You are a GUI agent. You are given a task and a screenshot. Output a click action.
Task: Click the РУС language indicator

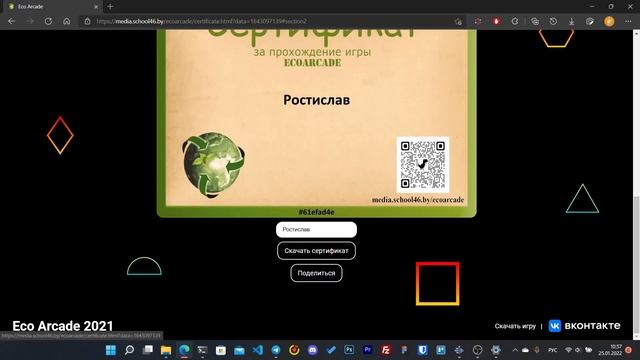553,350
